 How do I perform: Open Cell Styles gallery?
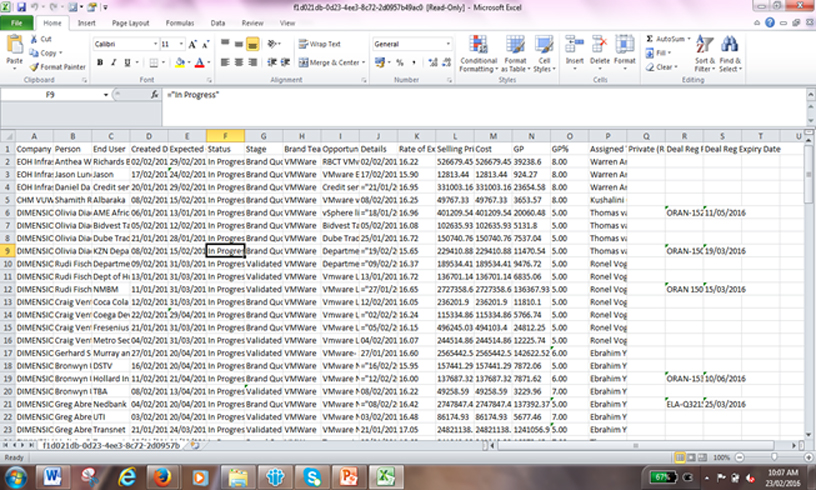[544, 54]
